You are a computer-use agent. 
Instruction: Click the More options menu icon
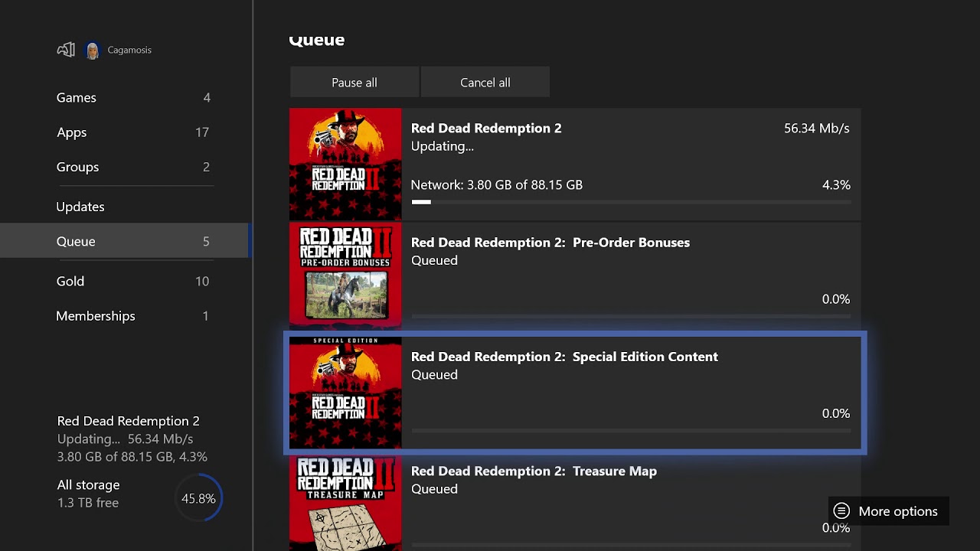(841, 511)
